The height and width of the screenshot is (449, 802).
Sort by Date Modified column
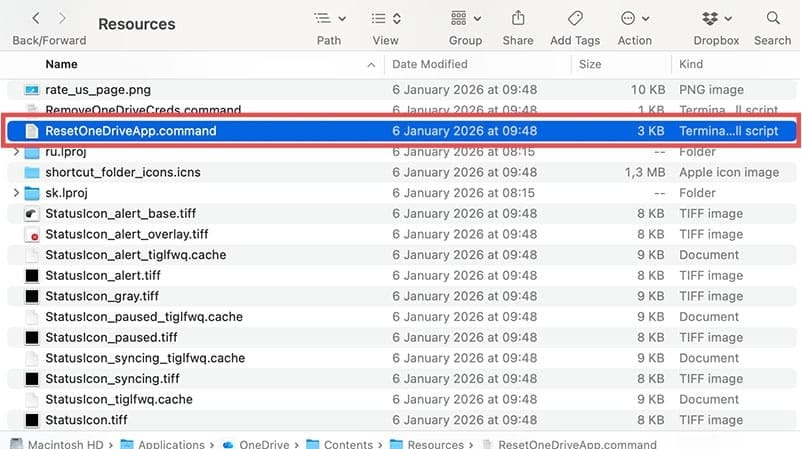[430, 64]
